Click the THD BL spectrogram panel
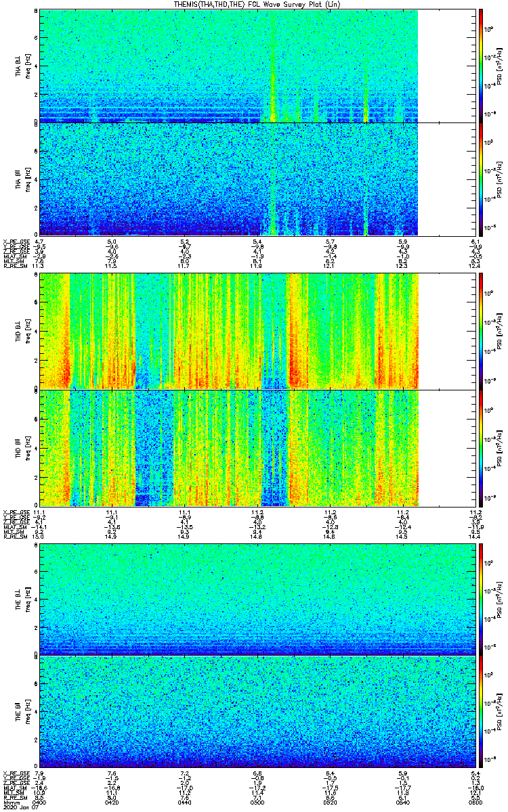508x812 pixels. [258, 331]
